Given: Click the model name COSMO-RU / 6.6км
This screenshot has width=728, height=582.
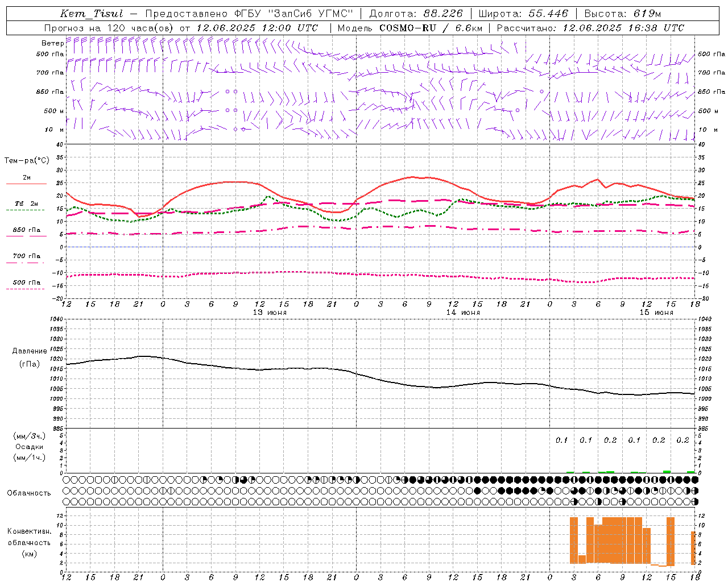Looking at the screenshot, I should (x=431, y=28).
